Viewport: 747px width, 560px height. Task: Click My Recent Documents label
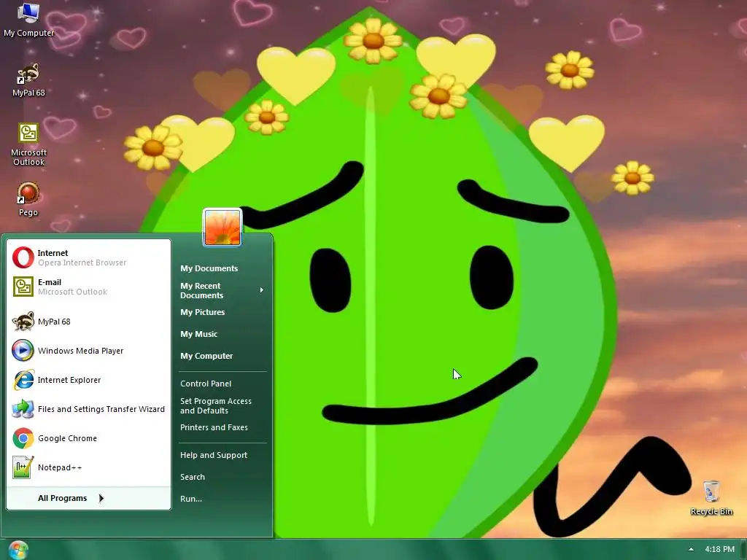[201, 290]
